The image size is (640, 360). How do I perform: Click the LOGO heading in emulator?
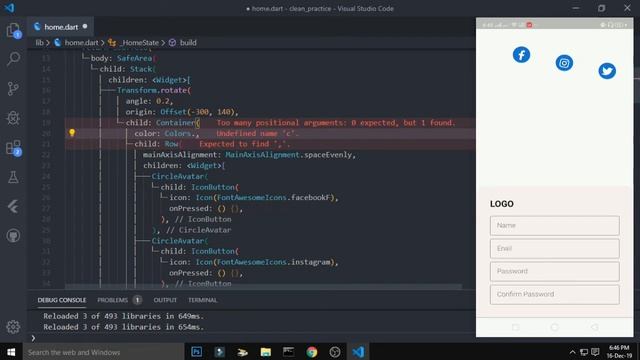502,204
